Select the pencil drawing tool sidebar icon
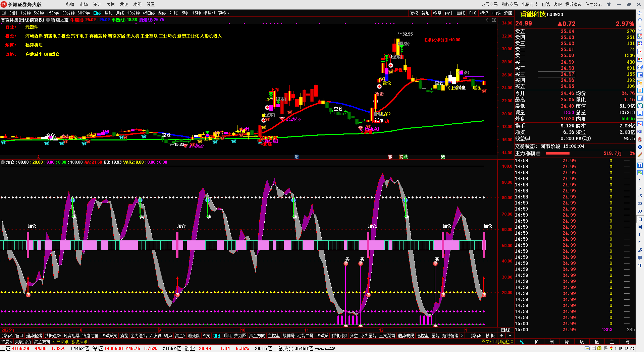The width and height of the screenshot is (644, 352). coord(640,155)
